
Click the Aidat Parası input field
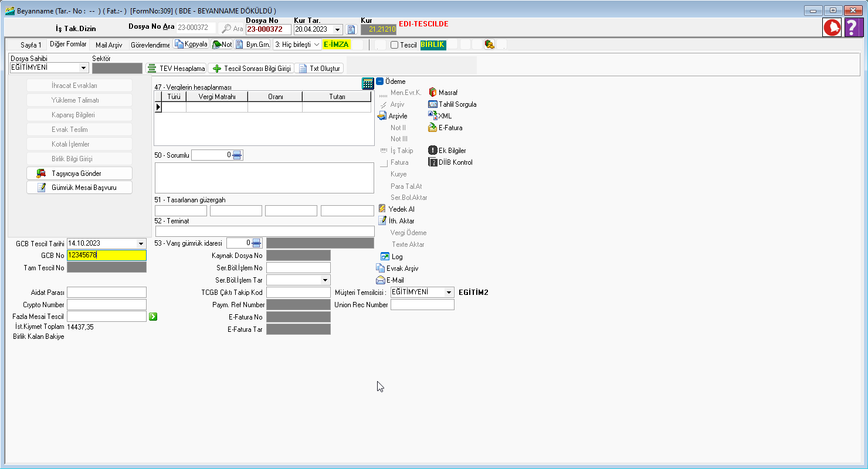click(x=107, y=292)
